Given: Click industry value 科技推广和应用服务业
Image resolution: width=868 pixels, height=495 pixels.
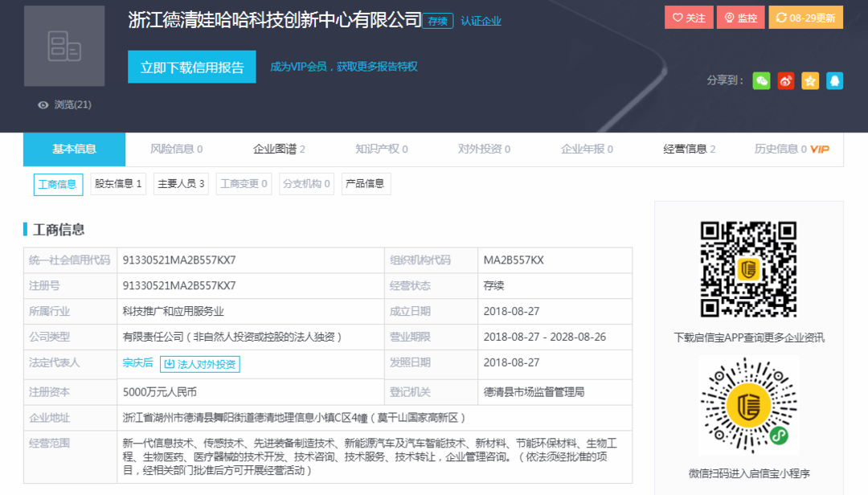Looking at the screenshot, I should point(174,311).
